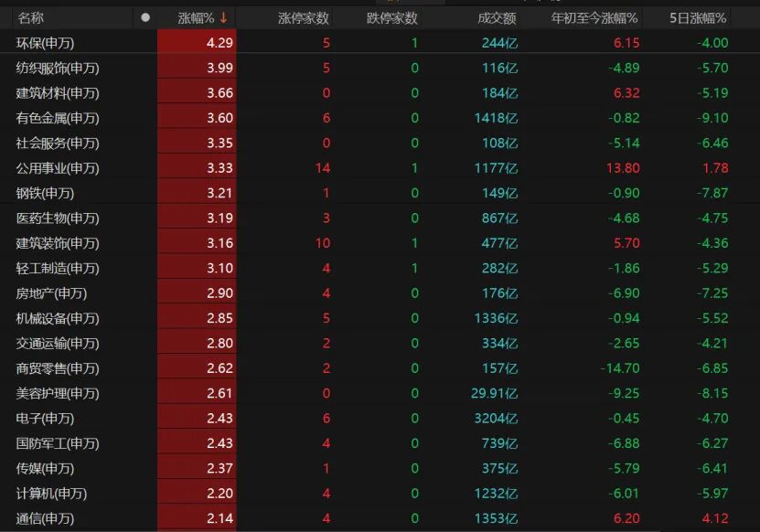Viewport: 760px width, 532px height.
Task: Click the 3.66 gain value
Action: point(219,93)
